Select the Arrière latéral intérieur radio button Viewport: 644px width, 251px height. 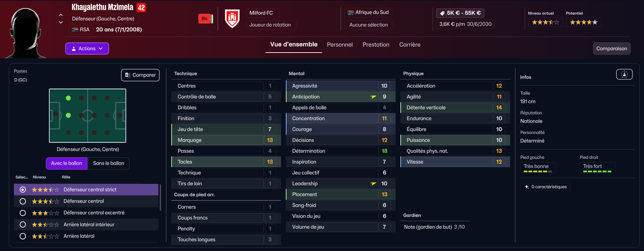23,225
